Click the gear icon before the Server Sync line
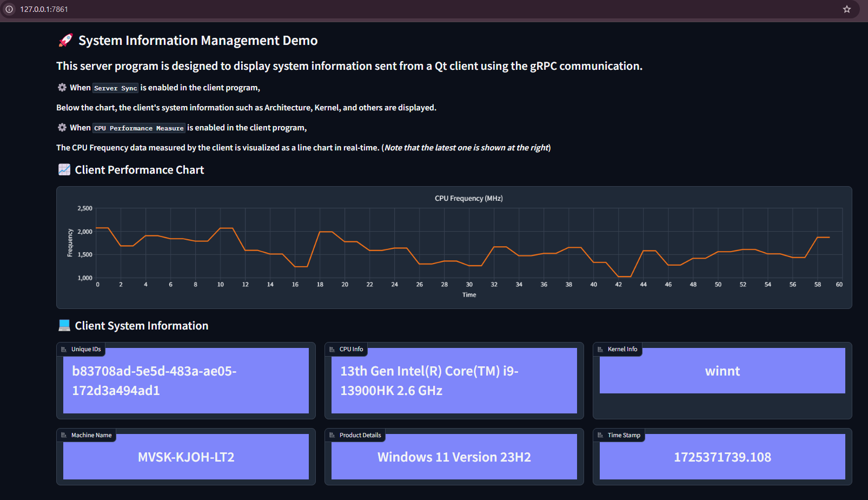Viewport: 868px width, 500px height. click(62, 87)
